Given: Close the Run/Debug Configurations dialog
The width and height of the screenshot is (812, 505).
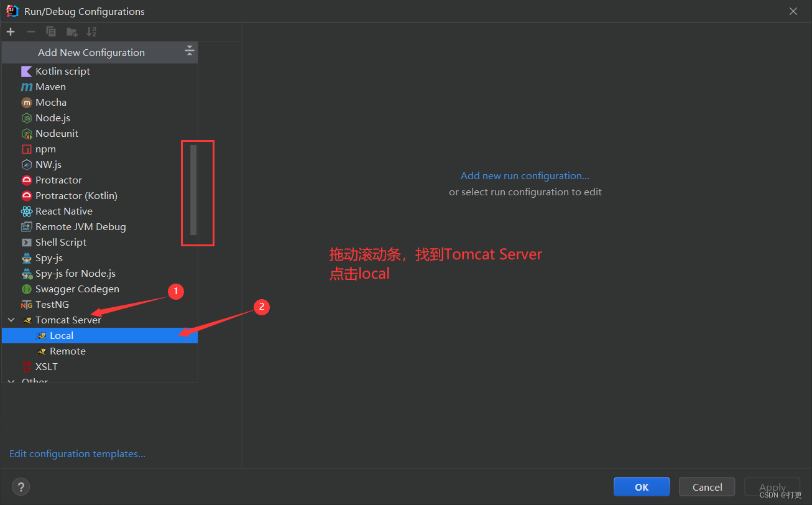Looking at the screenshot, I should (x=793, y=11).
